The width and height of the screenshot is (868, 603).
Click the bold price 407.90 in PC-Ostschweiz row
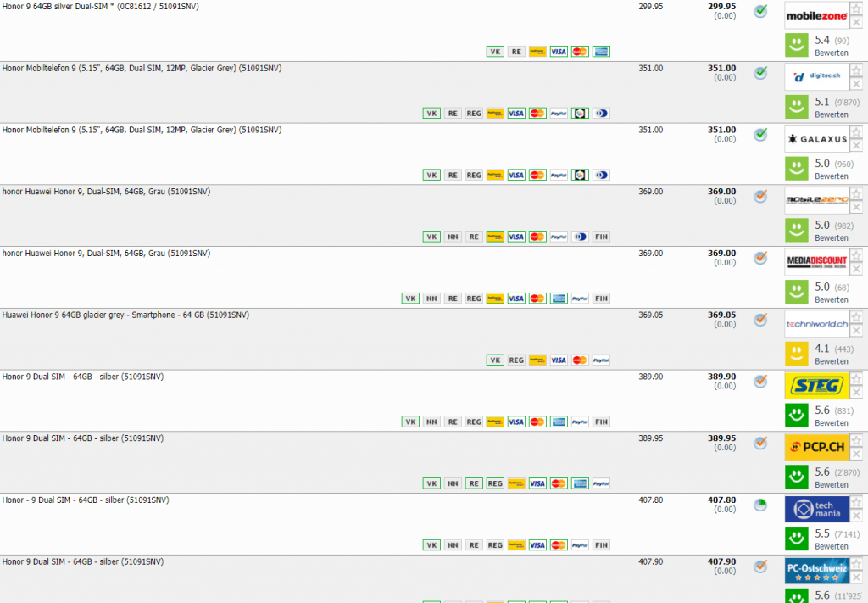pos(722,561)
